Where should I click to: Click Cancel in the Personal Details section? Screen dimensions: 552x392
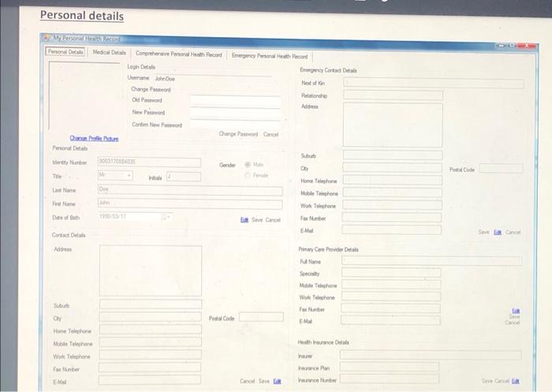coord(273,220)
